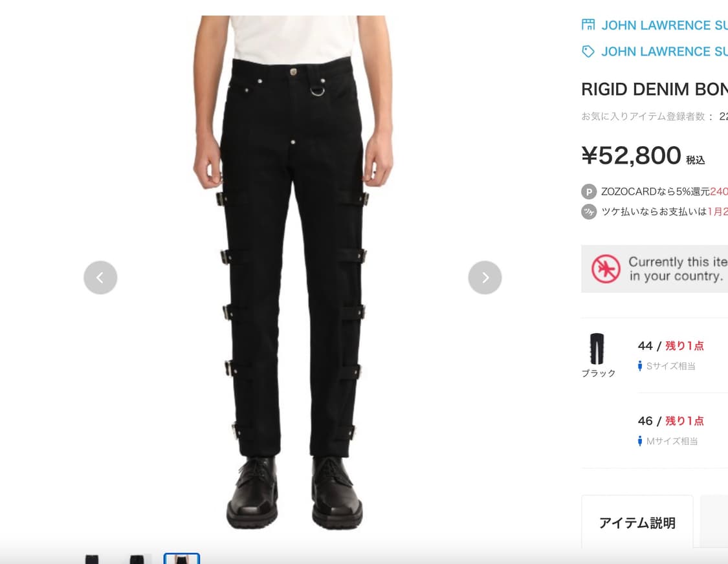Image resolution: width=728 pixels, height=564 pixels.
Task: Open the JOHN LAWRENCE shop link
Action: [x=664, y=25]
